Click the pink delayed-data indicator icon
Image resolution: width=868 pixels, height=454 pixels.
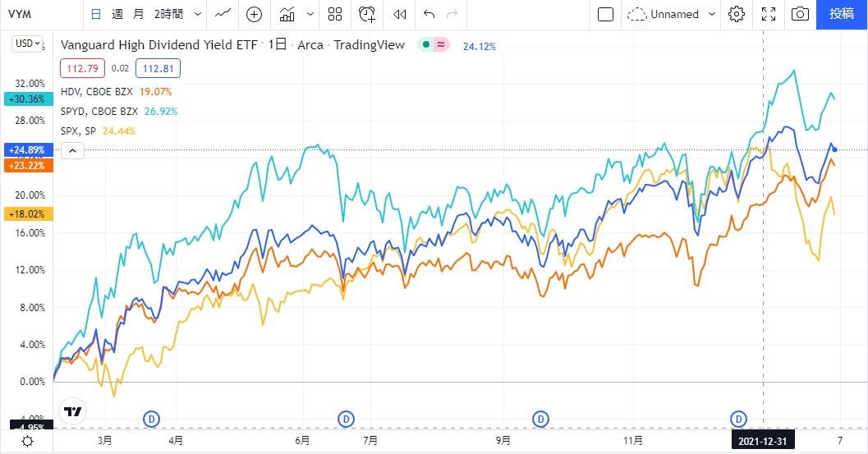(x=441, y=45)
